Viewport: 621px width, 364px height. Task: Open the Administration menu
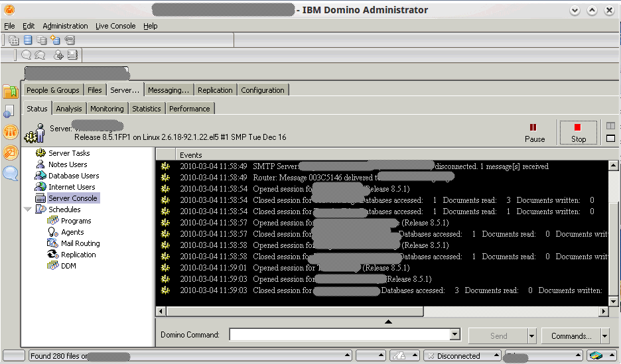point(65,26)
